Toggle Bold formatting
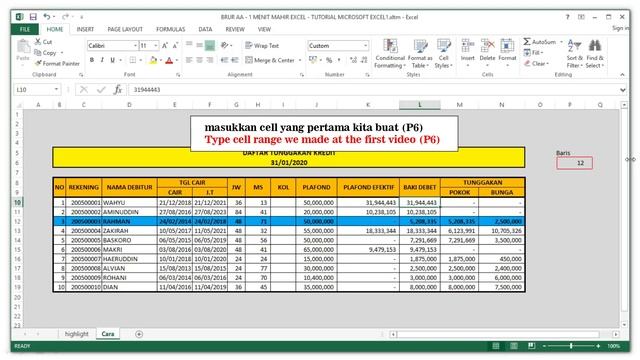This screenshot has height=360, width=640. pos(92,60)
